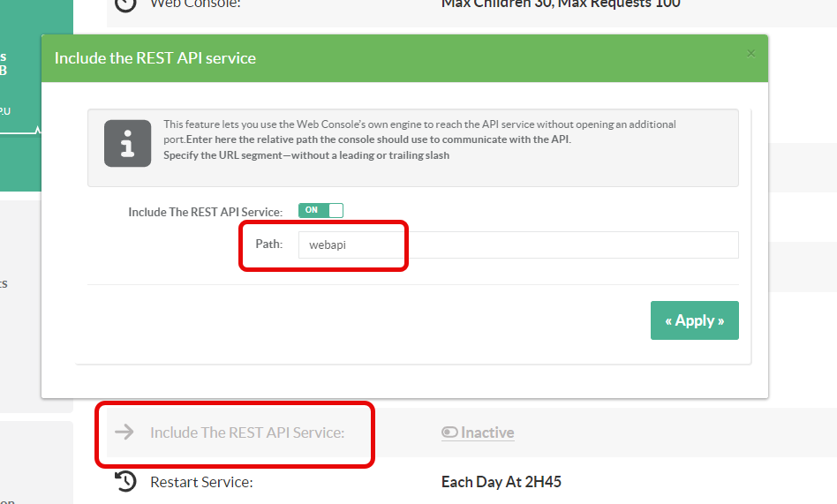Click the toggle-off icon beside Inactive
The width and height of the screenshot is (837, 504).
(449, 433)
